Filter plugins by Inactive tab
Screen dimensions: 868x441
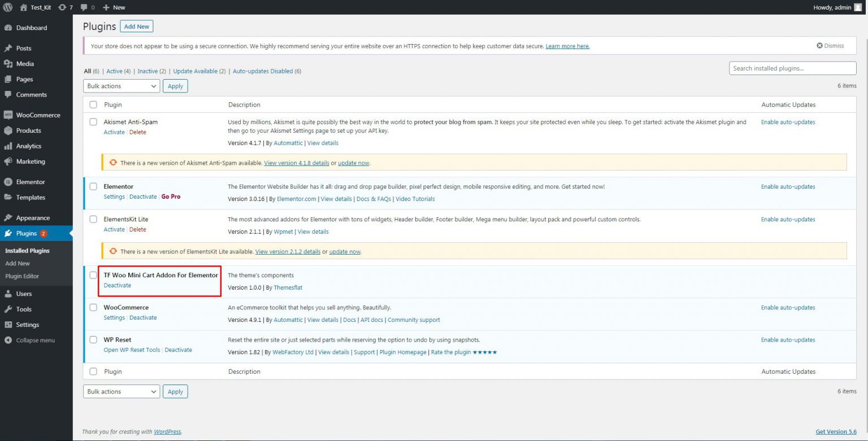click(x=147, y=71)
